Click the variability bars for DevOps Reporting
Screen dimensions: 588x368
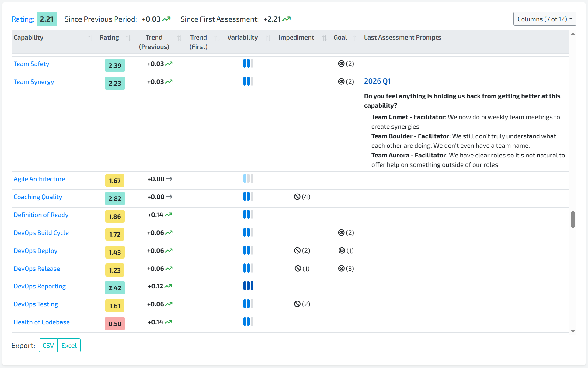[248, 286]
